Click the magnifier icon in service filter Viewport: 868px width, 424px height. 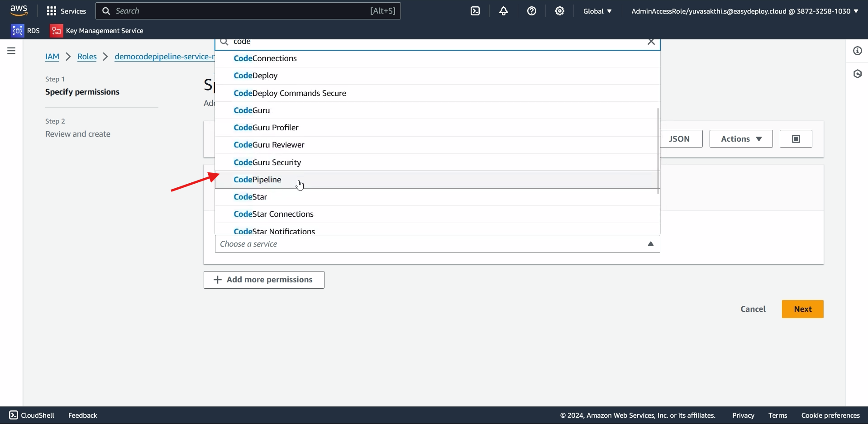pyautogui.click(x=224, y=42)
